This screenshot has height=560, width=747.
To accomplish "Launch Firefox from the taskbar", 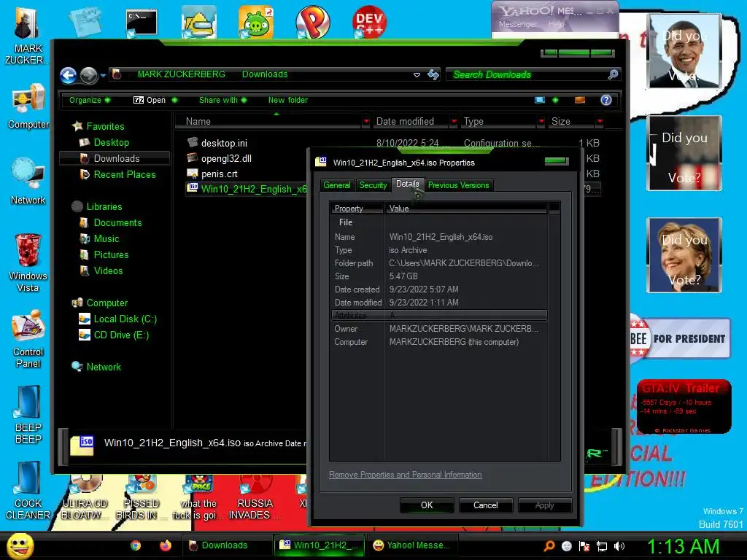I will pyautogui.click(x=165, y=545).
